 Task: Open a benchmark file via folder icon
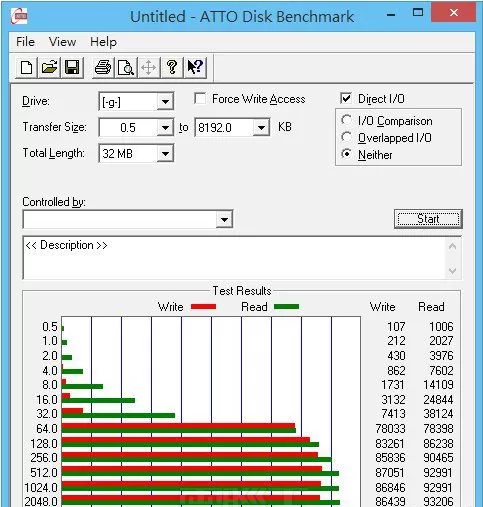(x=49, y=68)
